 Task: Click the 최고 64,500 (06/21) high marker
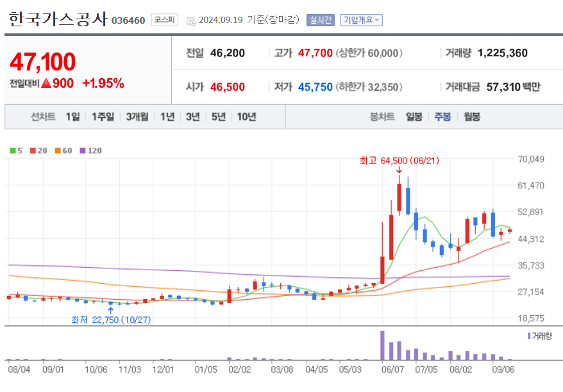tap(399, 161)
